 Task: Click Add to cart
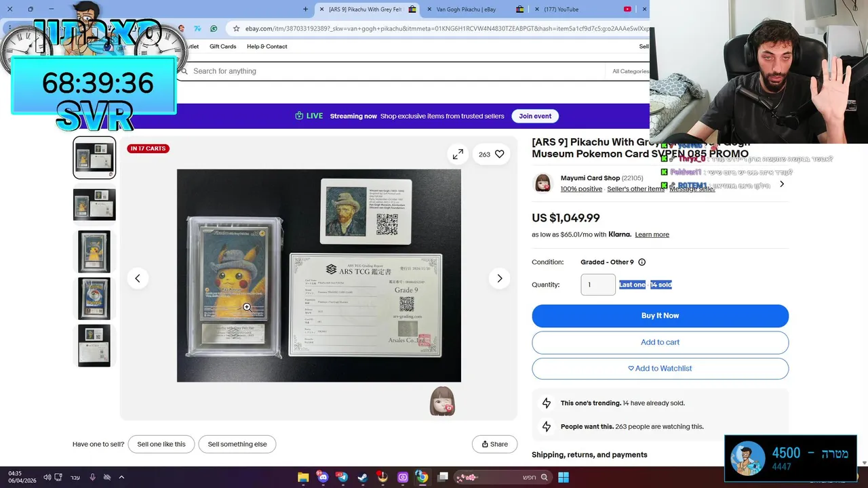pyautogui.click(x=660, y=342)
